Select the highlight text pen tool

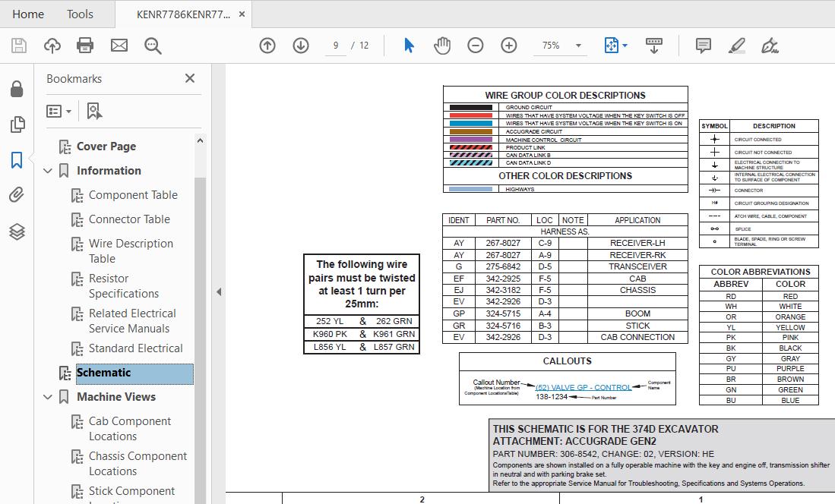tap(736, 46)
